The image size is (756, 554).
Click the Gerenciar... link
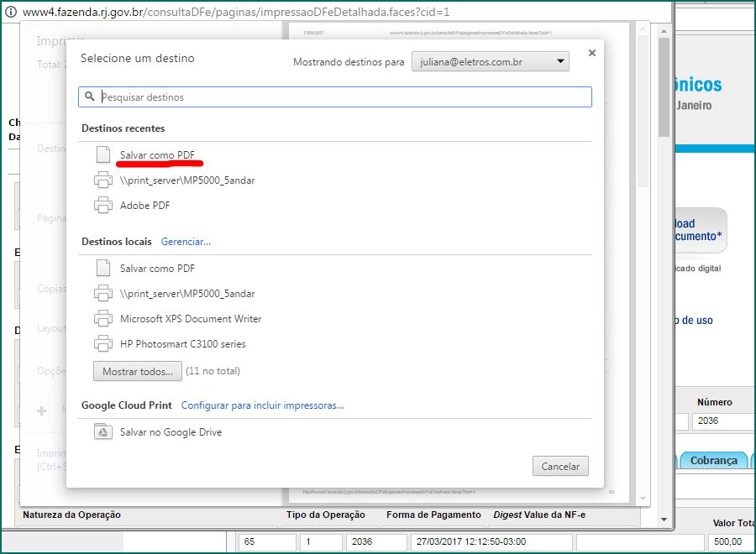pyautogui.click(x=186, y=242)
